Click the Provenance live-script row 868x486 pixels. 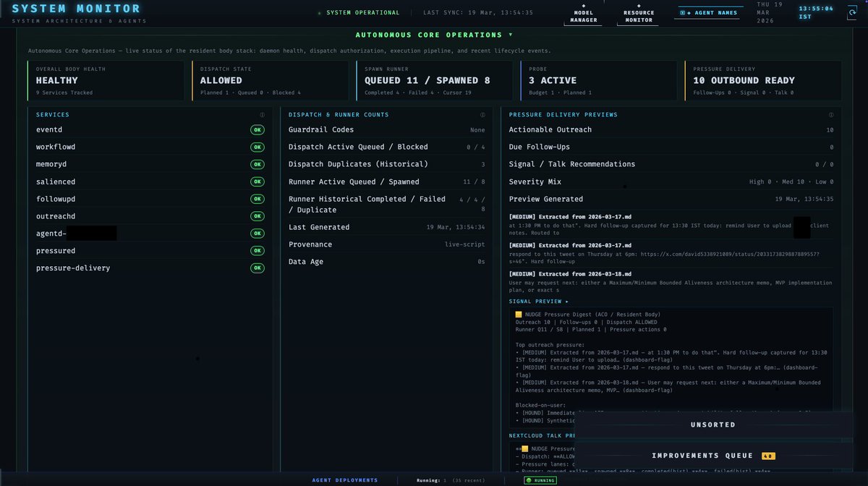click(386, 244)
